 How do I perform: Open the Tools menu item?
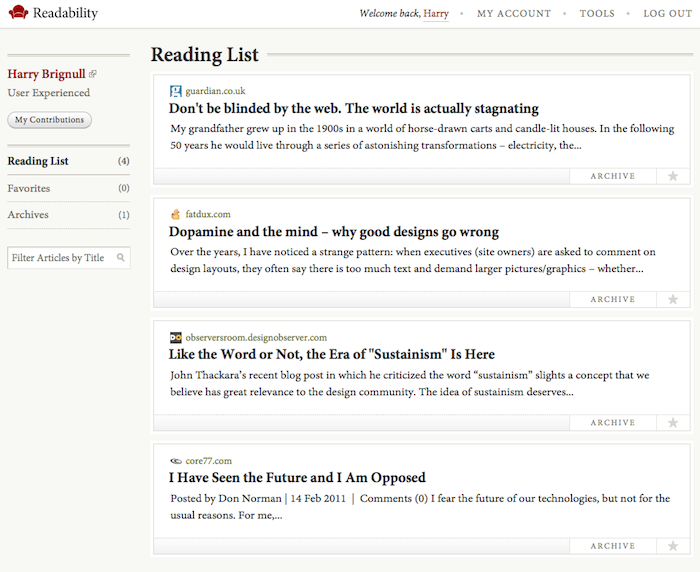tap(597, 13)
